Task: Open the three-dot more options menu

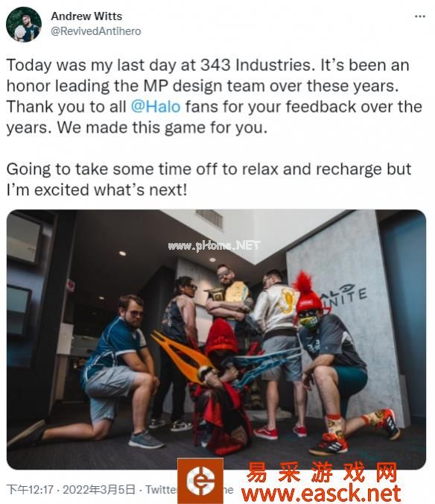Action: tap(419, 16)
